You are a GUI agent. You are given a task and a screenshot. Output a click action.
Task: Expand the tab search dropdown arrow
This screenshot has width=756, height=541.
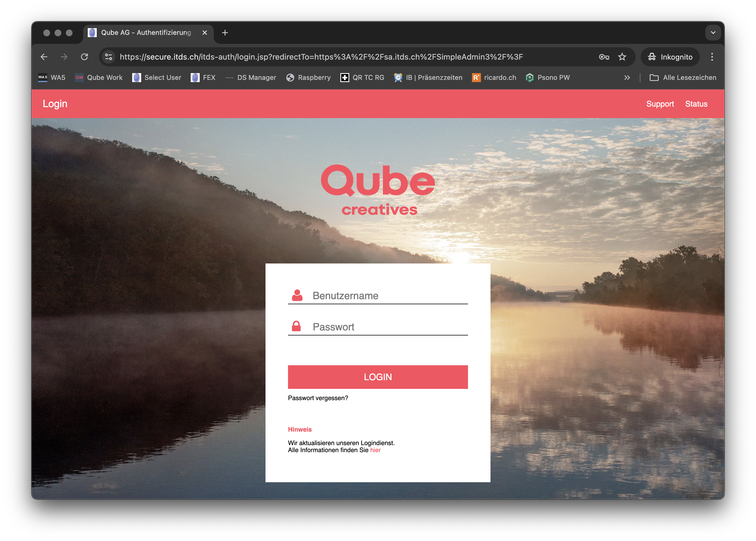tap(713, 33)
